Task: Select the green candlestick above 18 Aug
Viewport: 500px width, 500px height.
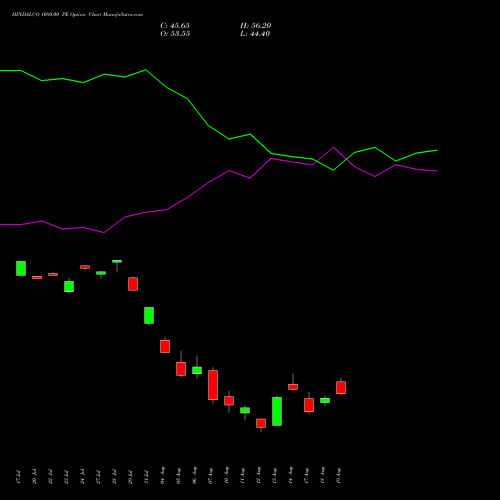Action: (325, 400)
